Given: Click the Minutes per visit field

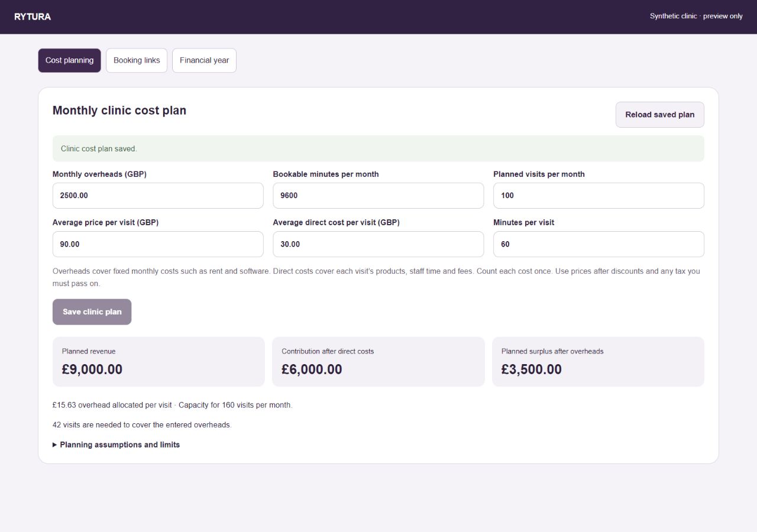Looking at the screenshot, I should point(599,244).
